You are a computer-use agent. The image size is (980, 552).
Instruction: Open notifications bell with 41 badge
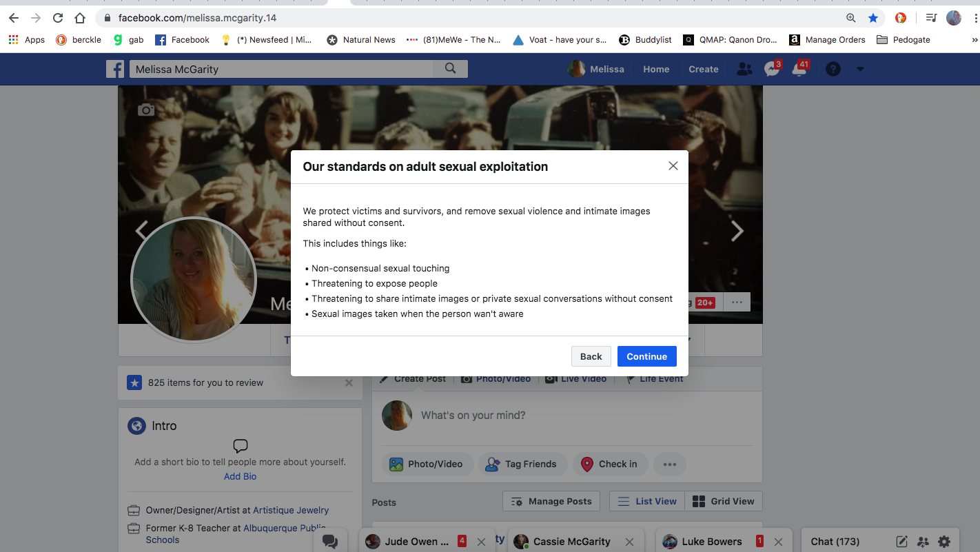coord(799,69)
